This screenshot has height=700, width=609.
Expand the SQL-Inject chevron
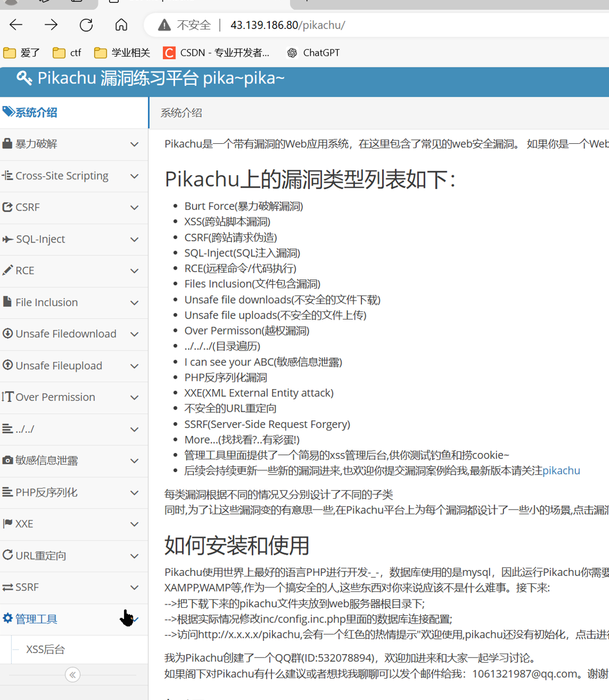135,240
